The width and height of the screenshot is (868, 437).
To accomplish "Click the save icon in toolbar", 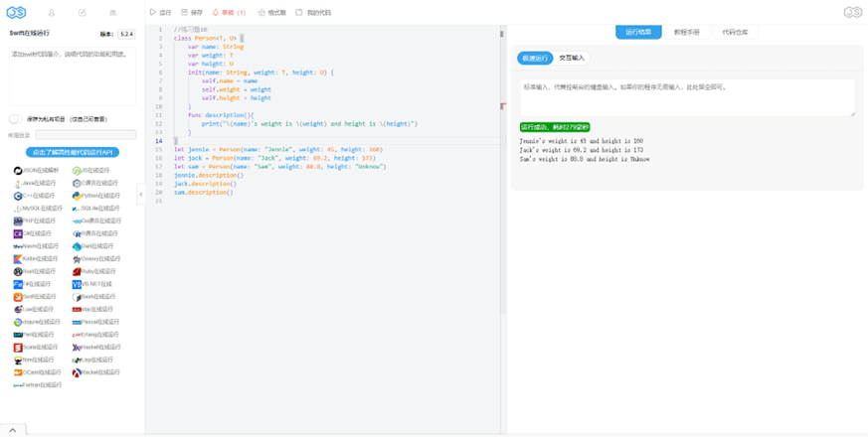I will point(184,12).
